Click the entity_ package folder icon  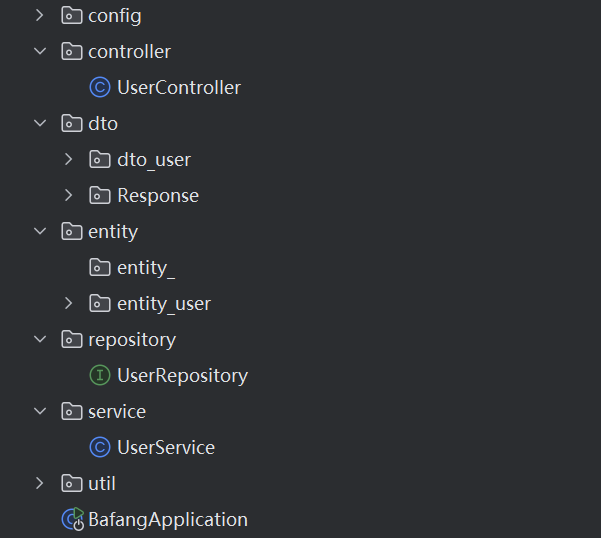pyautogui.click(x=100, y=267)
